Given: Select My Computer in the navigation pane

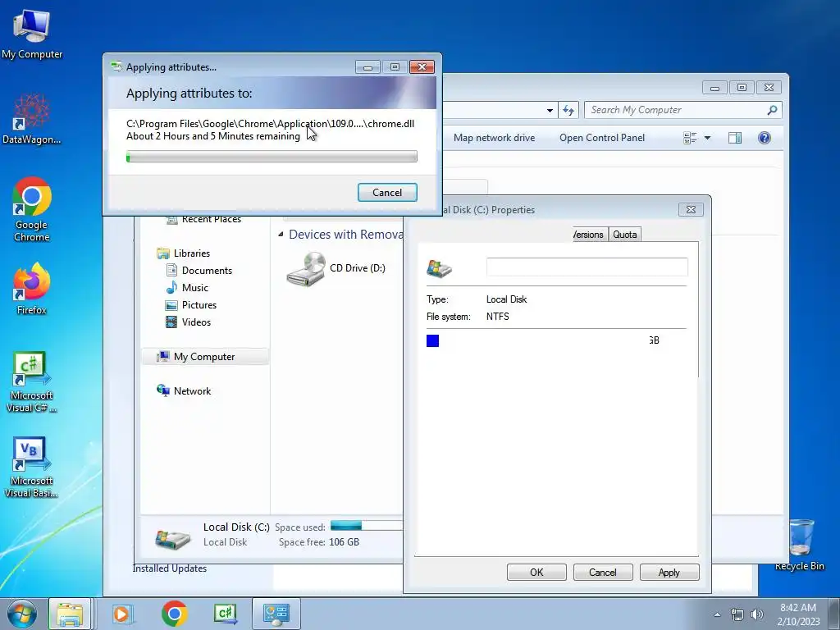Looking at the screenshot, I should pos(205,357).
